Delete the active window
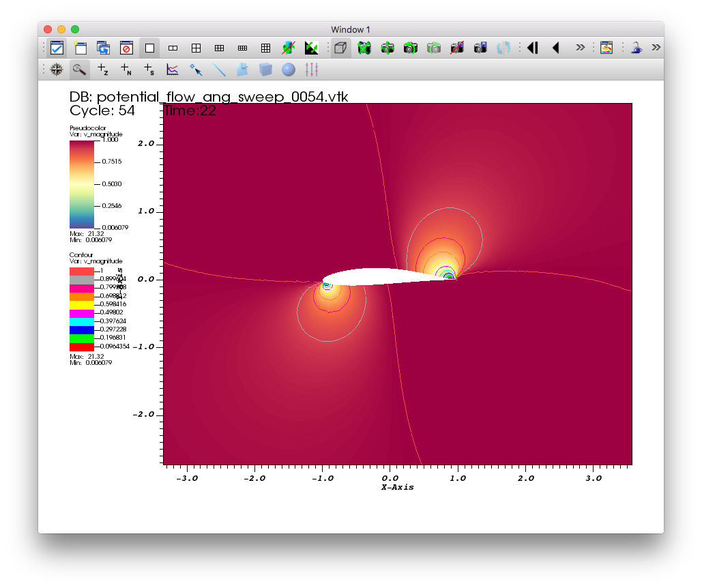The image size is (702, 588). 127,48
